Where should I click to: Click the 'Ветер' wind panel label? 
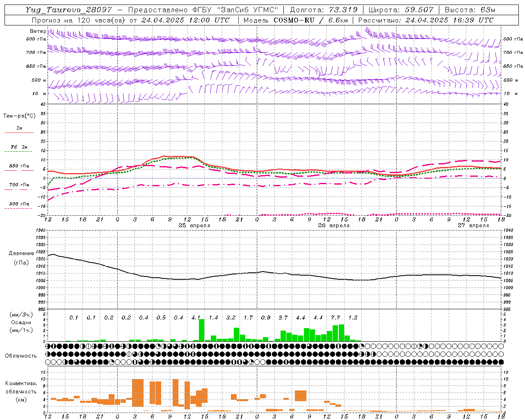click(x=38, y=31)
